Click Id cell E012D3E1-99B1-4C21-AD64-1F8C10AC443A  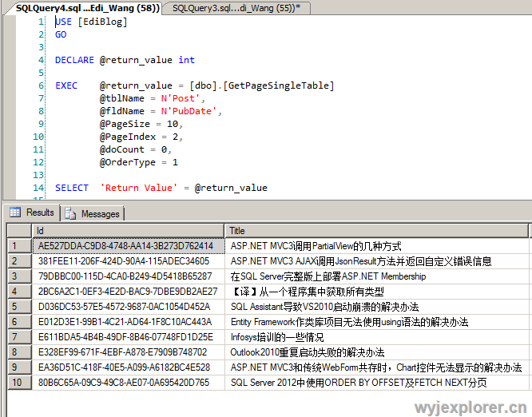click(129, 322)
